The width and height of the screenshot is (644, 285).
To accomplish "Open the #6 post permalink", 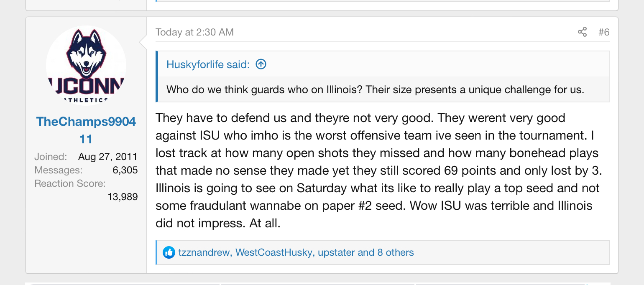I will (603, 32).
